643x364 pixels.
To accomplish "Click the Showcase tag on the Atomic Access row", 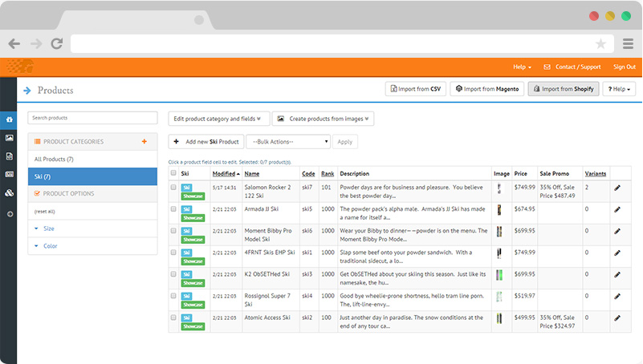I will pyautogui.click(x=193, y=326).
